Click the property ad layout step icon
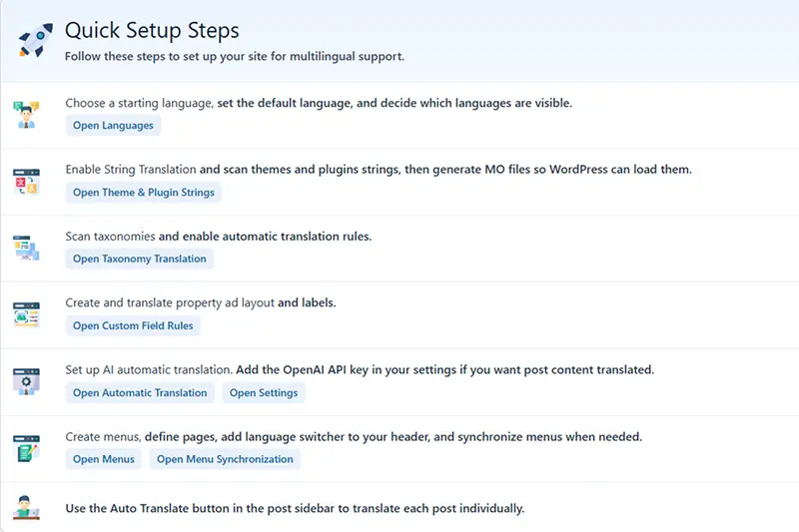This screenshot has height=532, width=799. (26, 314)
